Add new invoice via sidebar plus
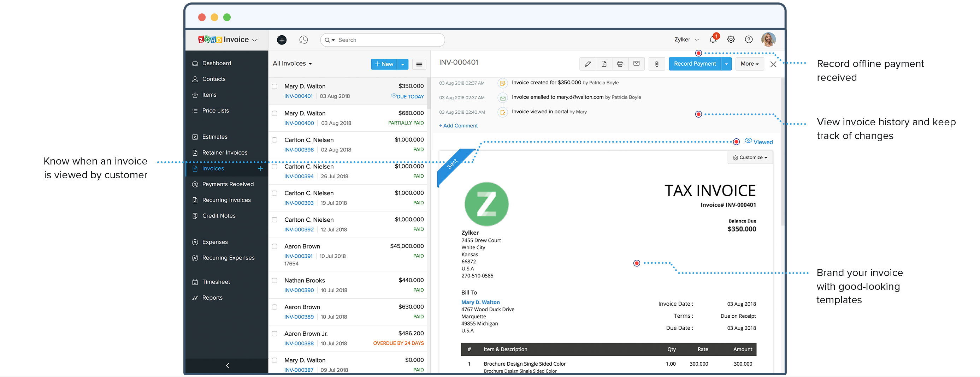Viewport: 980px width, 377px height. point(260,169)
